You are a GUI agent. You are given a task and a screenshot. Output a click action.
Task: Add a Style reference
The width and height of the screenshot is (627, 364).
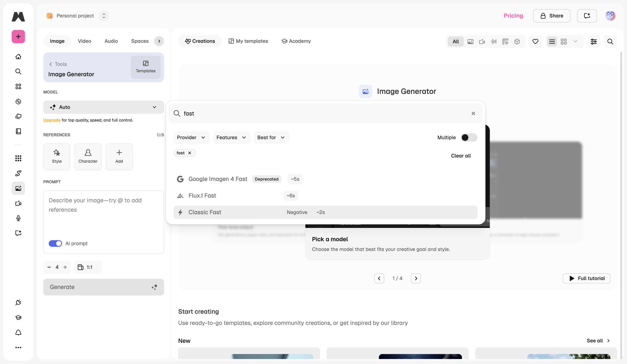point(57,157)
